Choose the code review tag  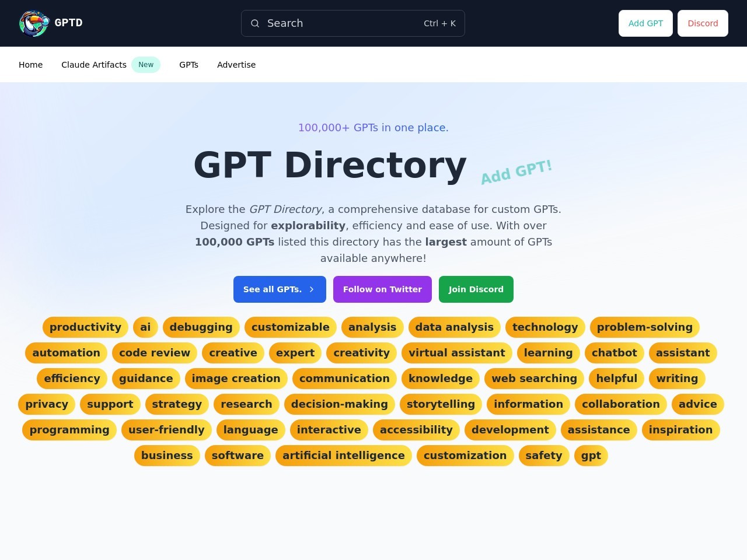pos(155,353)
